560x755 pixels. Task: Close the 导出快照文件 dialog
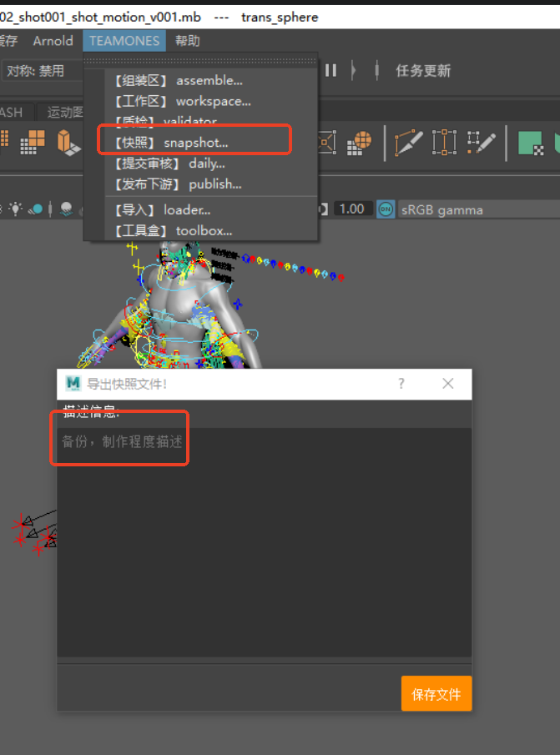[448, 384]
